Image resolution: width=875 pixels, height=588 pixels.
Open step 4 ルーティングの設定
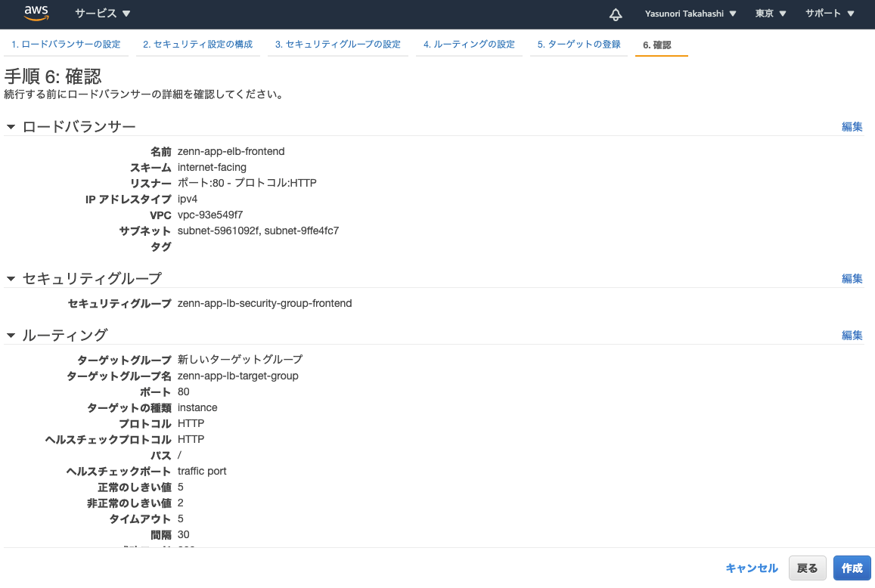point(469,44)
